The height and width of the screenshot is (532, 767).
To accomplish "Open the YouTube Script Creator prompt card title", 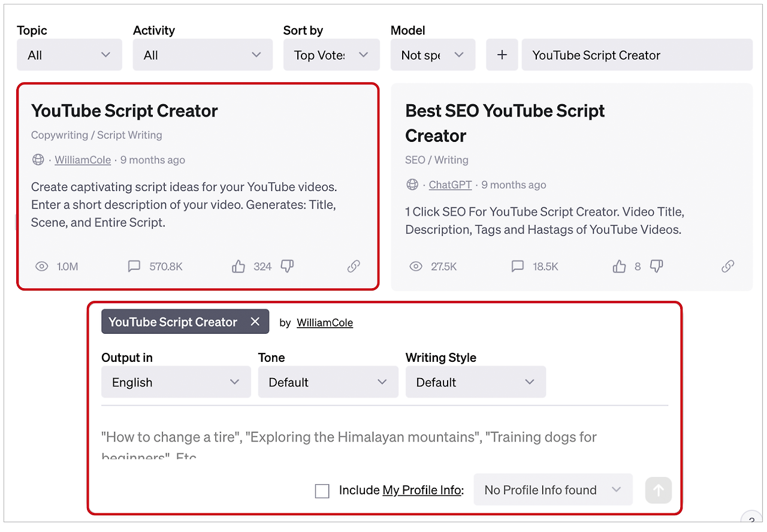I will [x=125, y=111].
